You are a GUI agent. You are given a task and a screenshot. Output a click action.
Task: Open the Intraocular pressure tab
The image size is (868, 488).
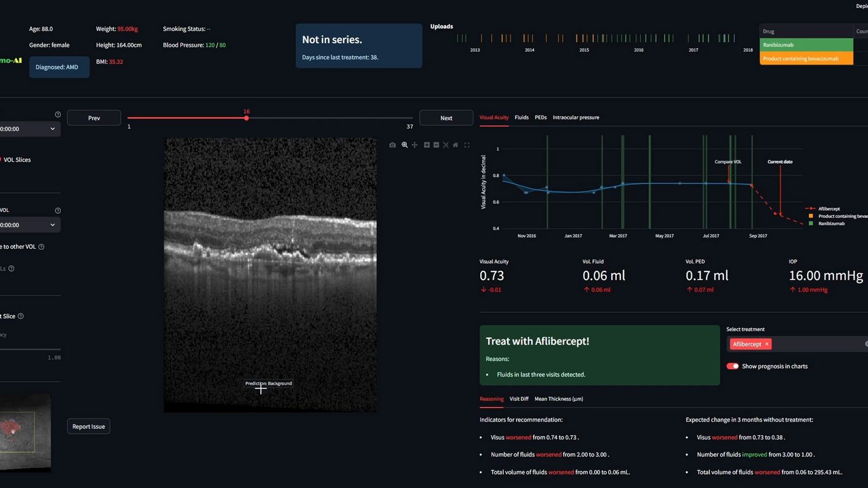(576, 118)
